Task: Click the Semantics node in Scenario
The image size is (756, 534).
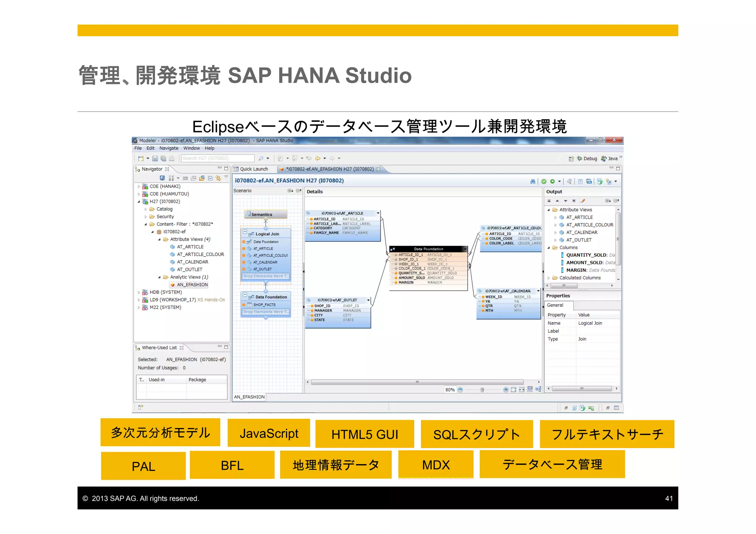Action: tap(265, 214)
